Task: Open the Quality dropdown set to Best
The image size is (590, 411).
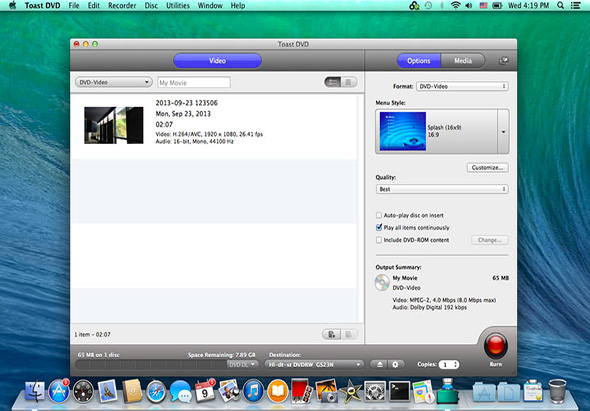Action: click(x=442, y=189)
